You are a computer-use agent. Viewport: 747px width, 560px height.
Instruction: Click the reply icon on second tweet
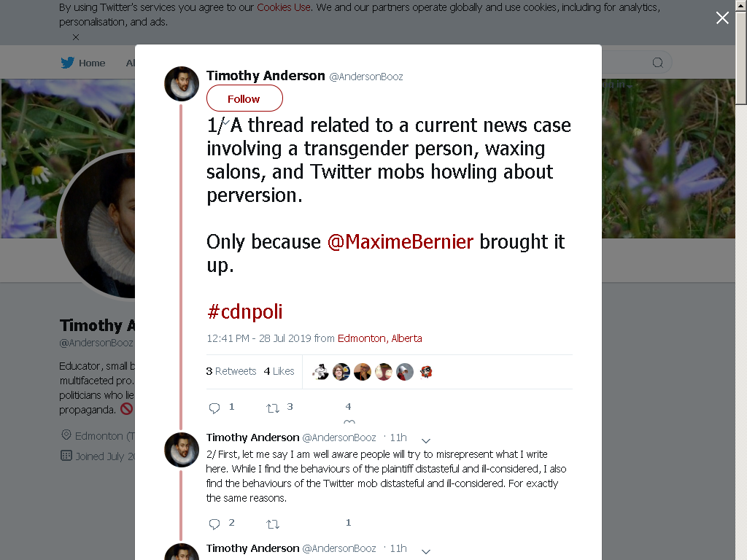[214, 524]
